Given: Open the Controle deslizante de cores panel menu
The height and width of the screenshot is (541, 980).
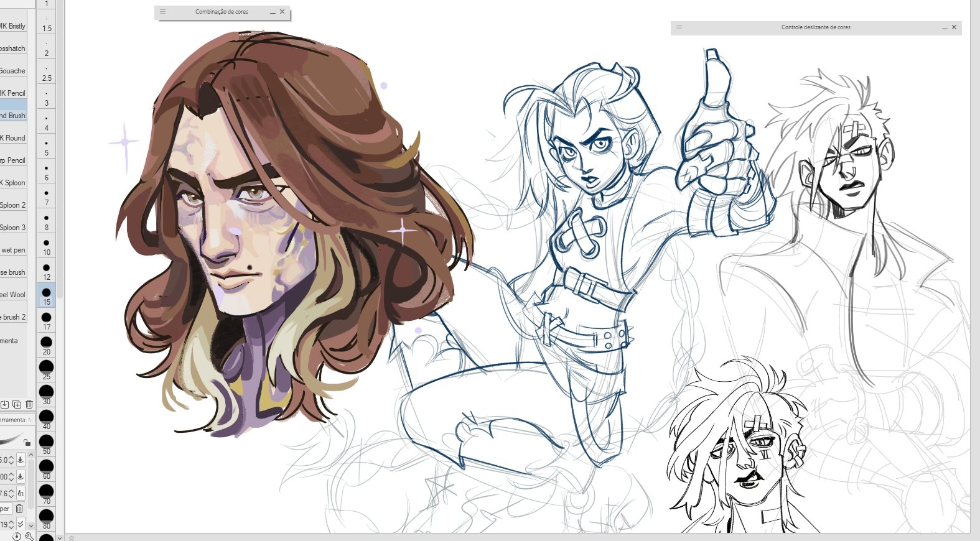Looking at the screenshot, I should point(679,27).
